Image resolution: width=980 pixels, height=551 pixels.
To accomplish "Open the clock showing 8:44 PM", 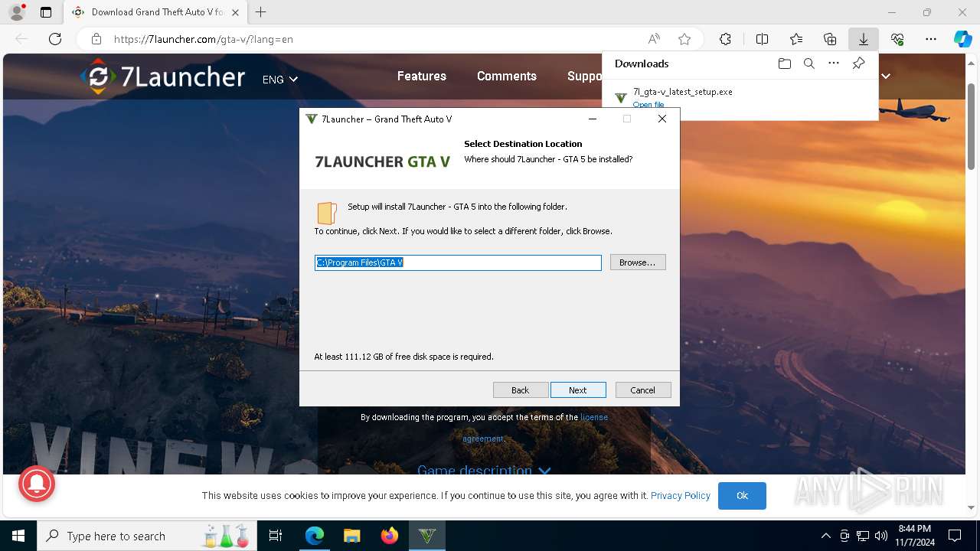I will (x=916, y=536).
